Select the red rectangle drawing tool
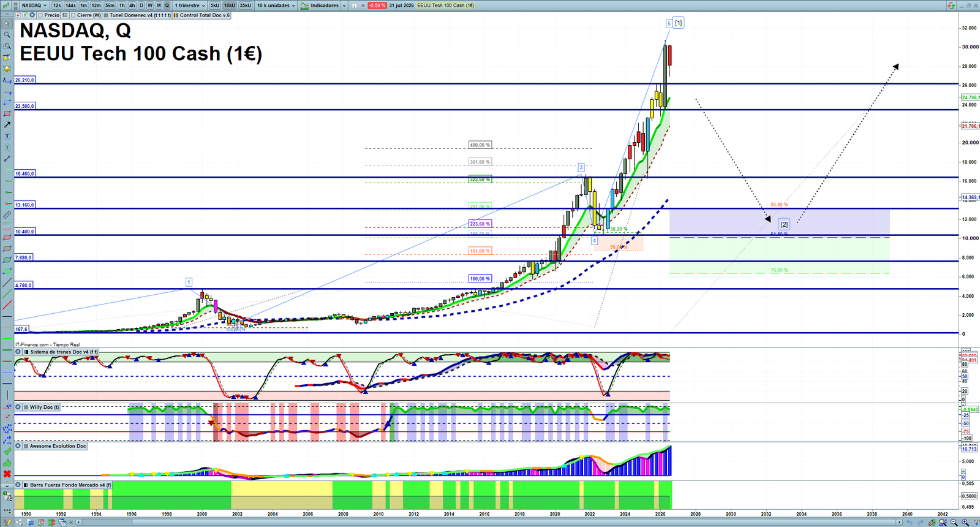 pos(7,114)
